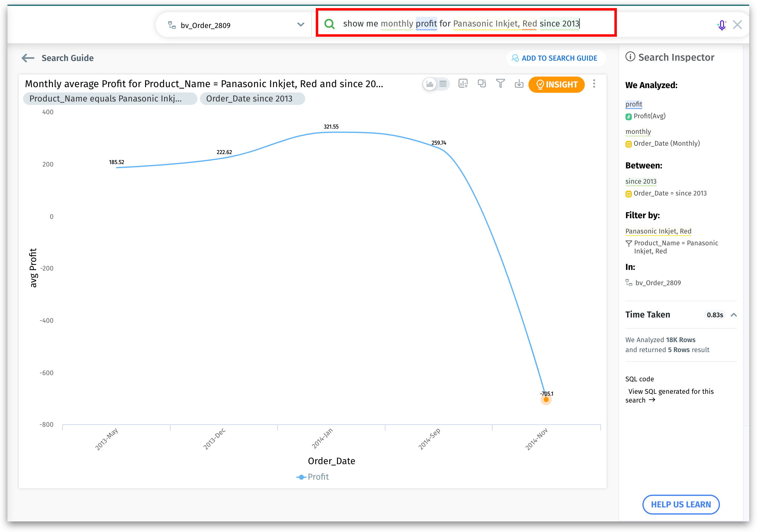
Task: Click the Search Inspector info icon
Action: pyautogui.click(x=630, y=57)
